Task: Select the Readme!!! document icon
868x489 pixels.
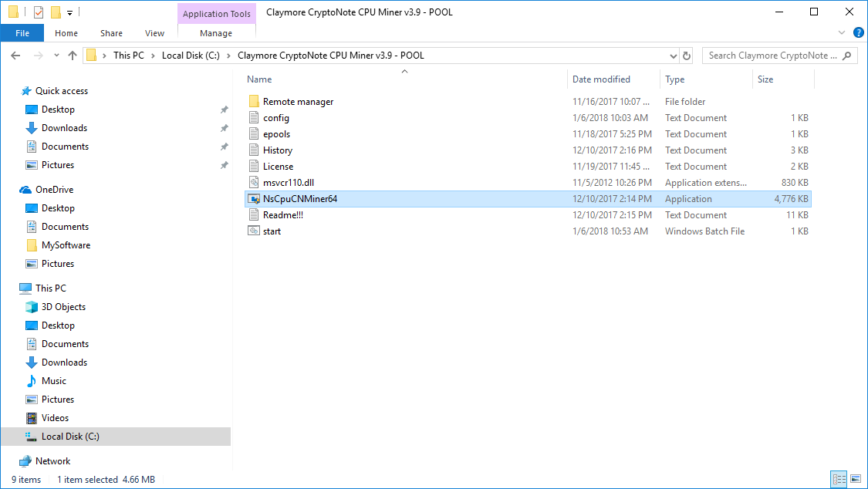Action: coord(254,214)
